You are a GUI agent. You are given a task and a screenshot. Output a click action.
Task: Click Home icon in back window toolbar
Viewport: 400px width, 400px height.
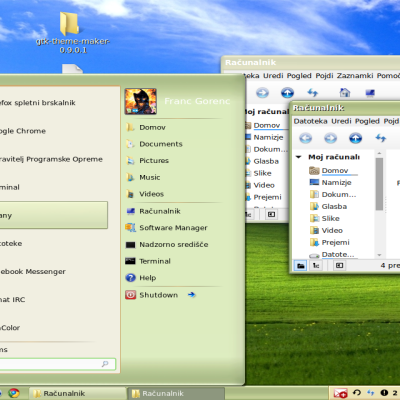tap(345, 92)
